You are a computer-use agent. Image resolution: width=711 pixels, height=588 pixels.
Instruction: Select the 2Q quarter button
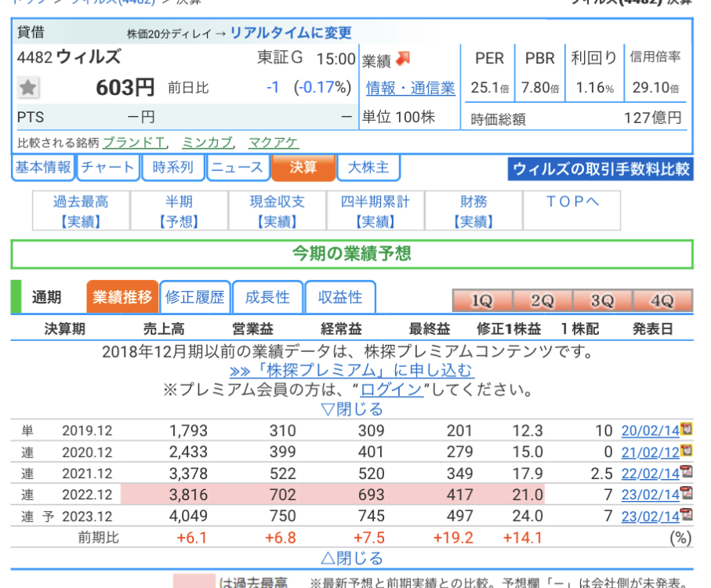542,300
